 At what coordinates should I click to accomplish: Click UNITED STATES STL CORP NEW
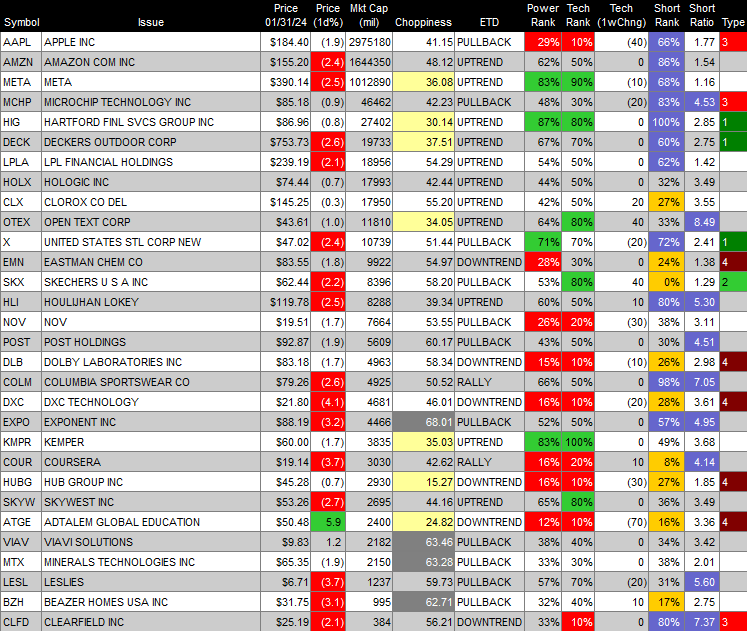coord(122,242)
